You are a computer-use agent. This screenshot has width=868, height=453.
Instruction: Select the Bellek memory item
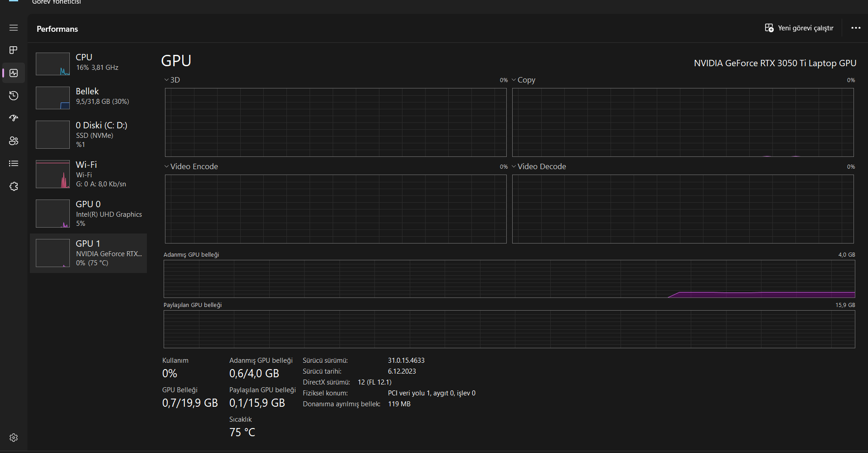88,97
